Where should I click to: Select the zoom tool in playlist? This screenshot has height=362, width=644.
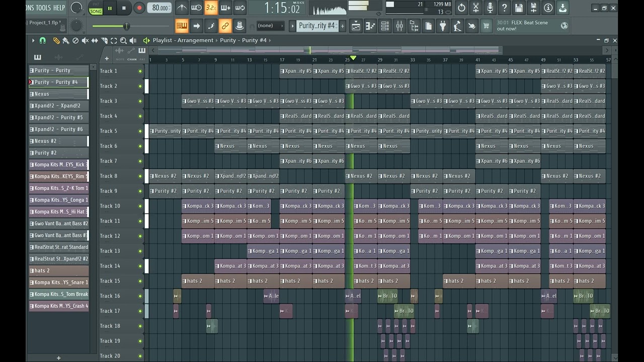tap(123, 40)
